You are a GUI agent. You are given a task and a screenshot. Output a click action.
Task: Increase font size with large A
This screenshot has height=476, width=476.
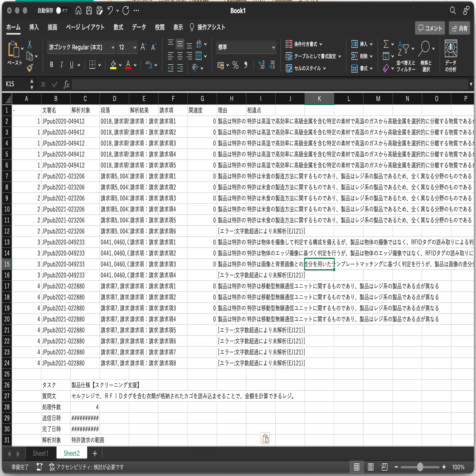pyautogui.click(x=143, y=47)
